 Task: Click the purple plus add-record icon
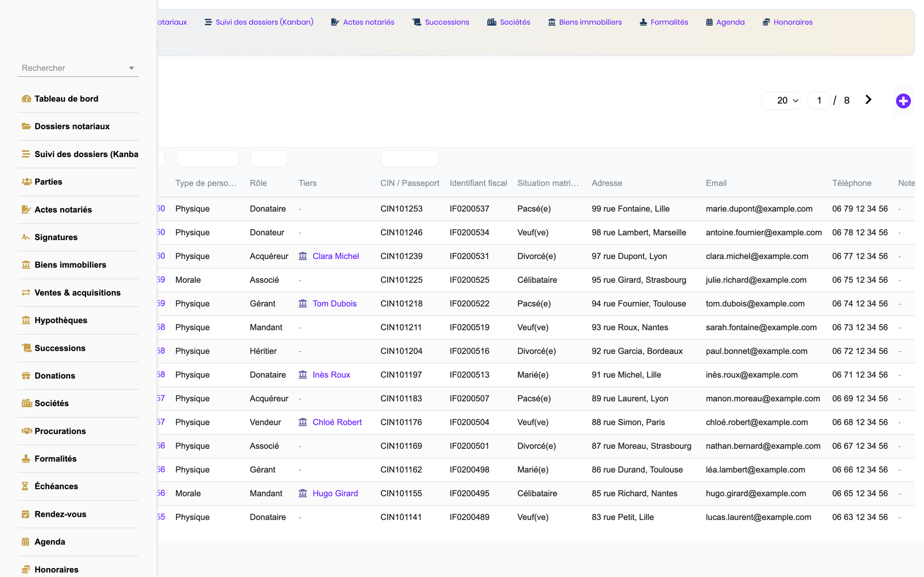pos(903,101)
